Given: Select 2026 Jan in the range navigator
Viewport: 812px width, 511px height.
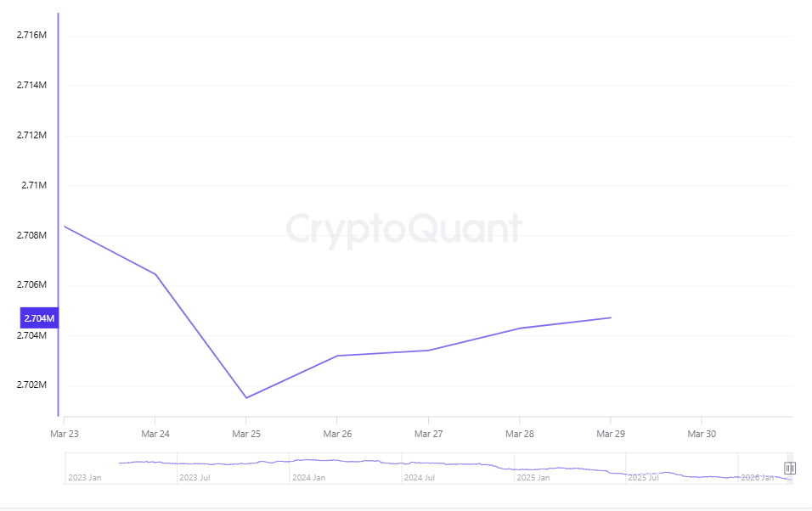Looking at the screenshot, I should (756, 478).
